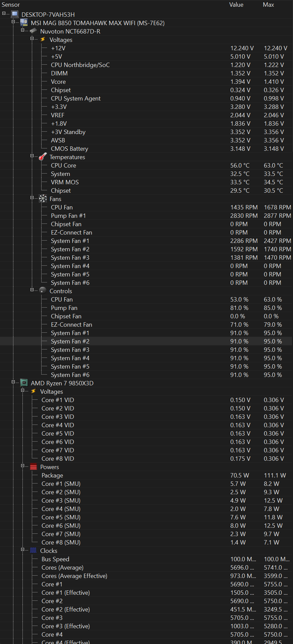This screenshot has width=293, height=644.
Task: Click the 1678 RPM CPU Fan max
Action: [278, 207]
